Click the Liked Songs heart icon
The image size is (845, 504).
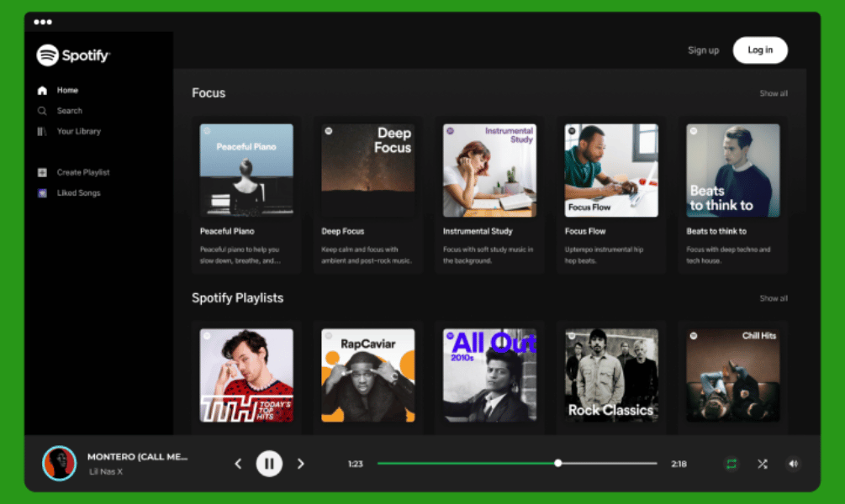tap(42, 192)
